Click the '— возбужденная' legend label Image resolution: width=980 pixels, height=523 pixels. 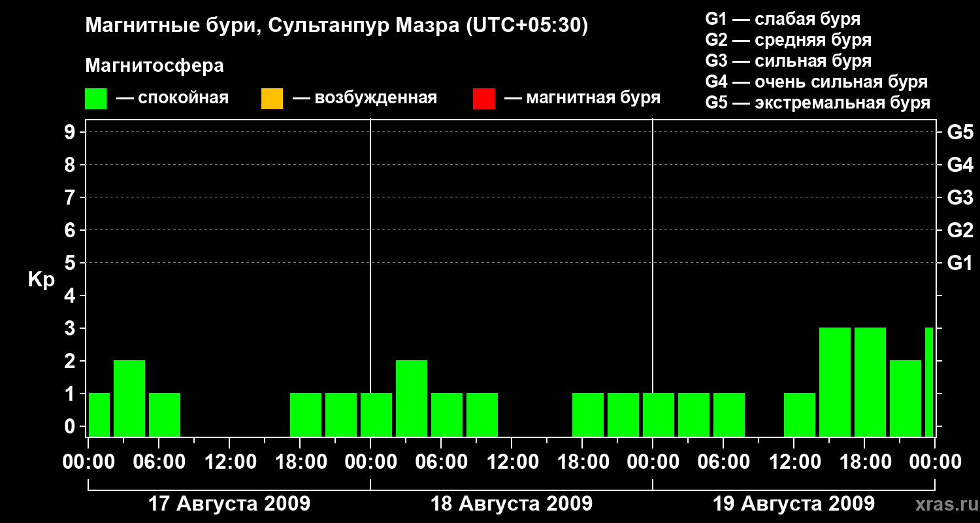pyautogui.click(x=364, y=99)
